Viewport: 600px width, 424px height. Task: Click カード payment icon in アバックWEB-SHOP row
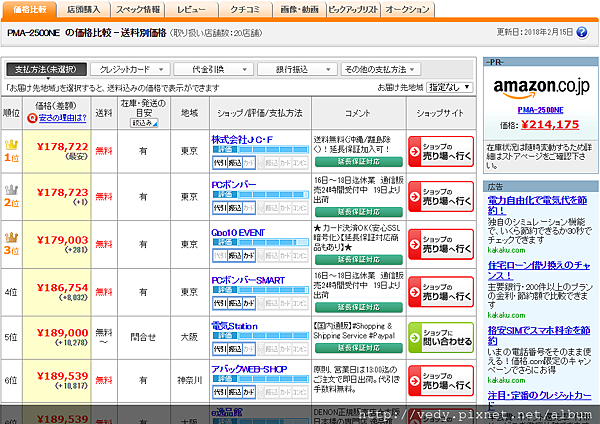coord(249,392)
